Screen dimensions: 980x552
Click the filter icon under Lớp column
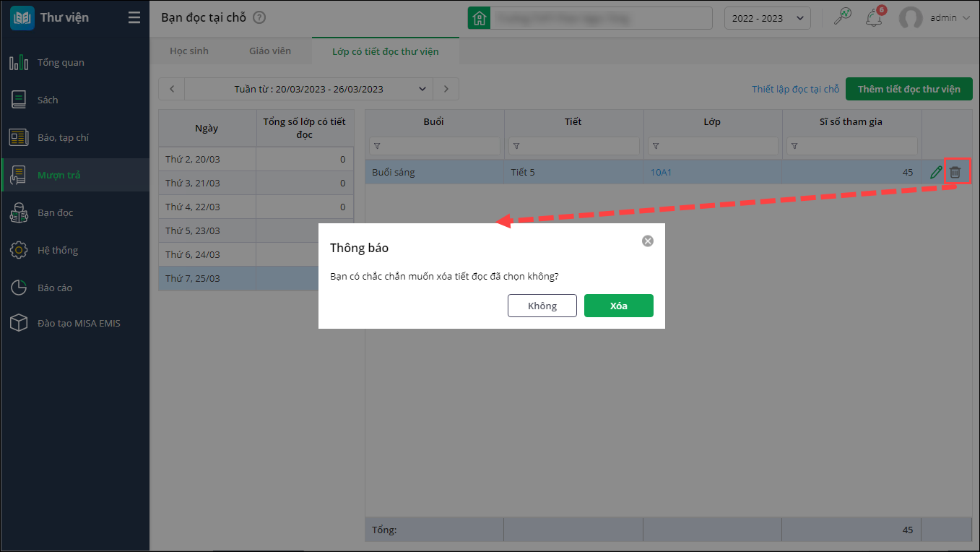pyautogui.click(x=655, y=147)
